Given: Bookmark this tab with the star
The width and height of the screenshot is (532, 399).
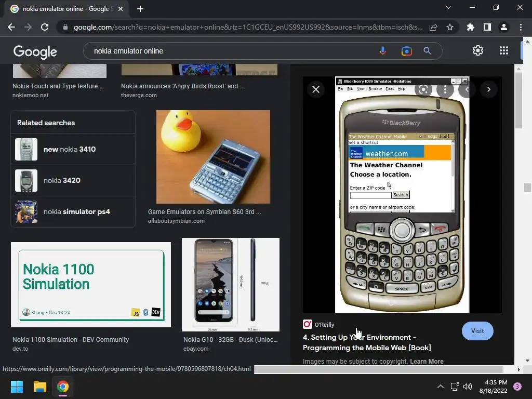Looking at the screenshot, I should 450,27.
